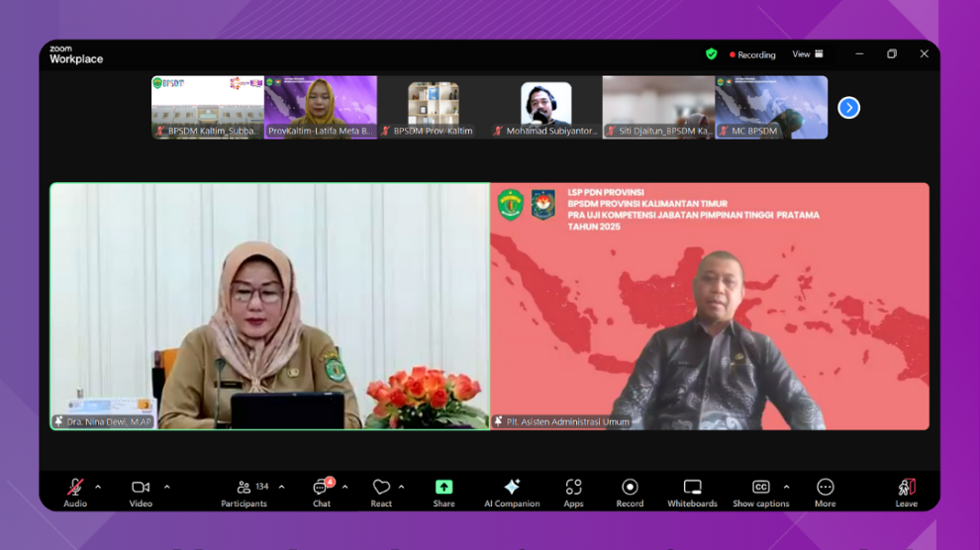Restore down the Zoom window

coord(892,54)
